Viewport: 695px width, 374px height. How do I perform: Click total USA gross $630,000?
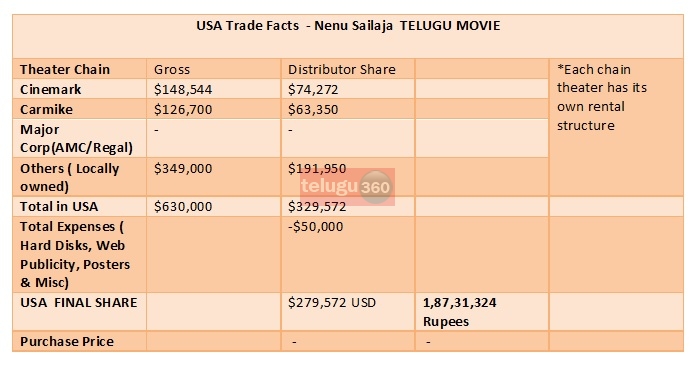(x=183, y=206)
